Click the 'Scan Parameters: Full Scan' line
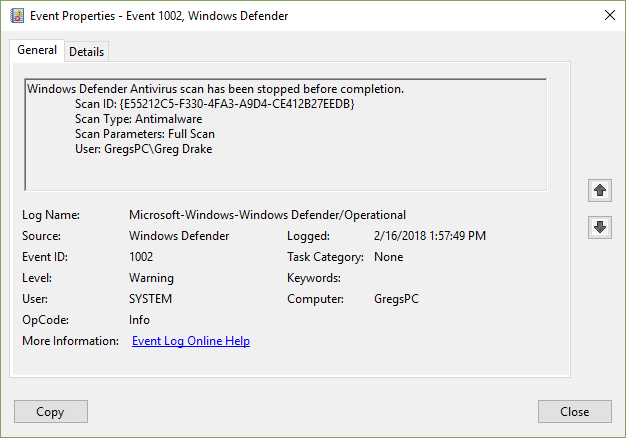The height and width of the screenshot is (438, 626). 145,134
